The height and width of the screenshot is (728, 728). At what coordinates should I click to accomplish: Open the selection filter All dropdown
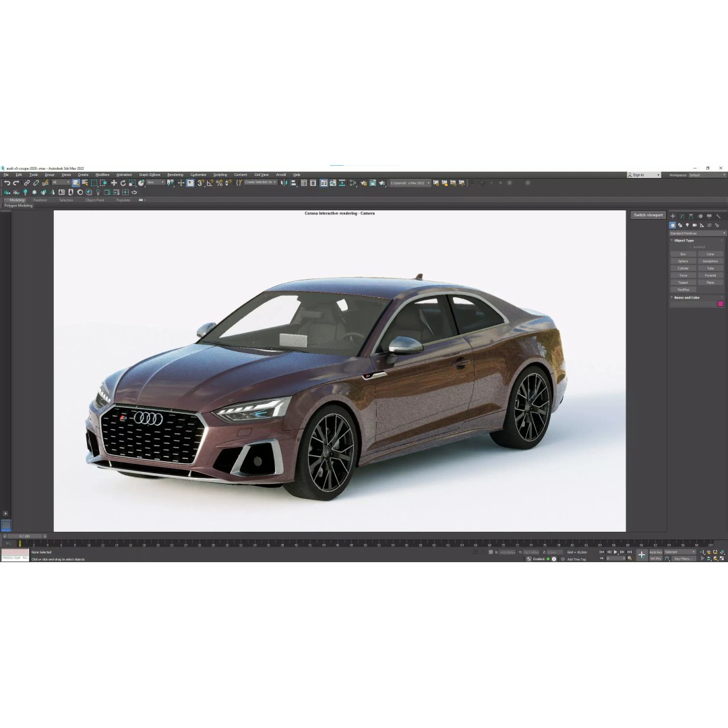tap(61, 183)
